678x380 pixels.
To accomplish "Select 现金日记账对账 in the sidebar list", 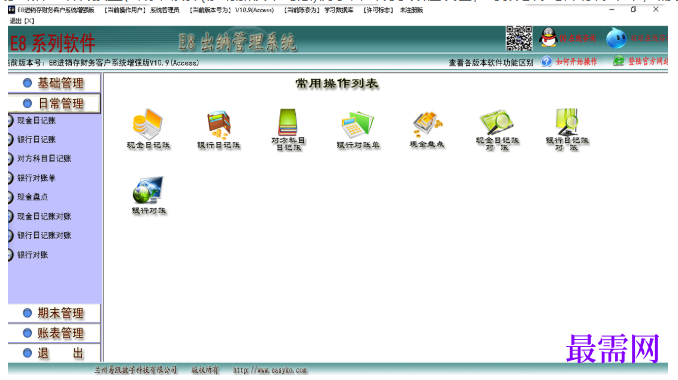I will click(44, 216).
